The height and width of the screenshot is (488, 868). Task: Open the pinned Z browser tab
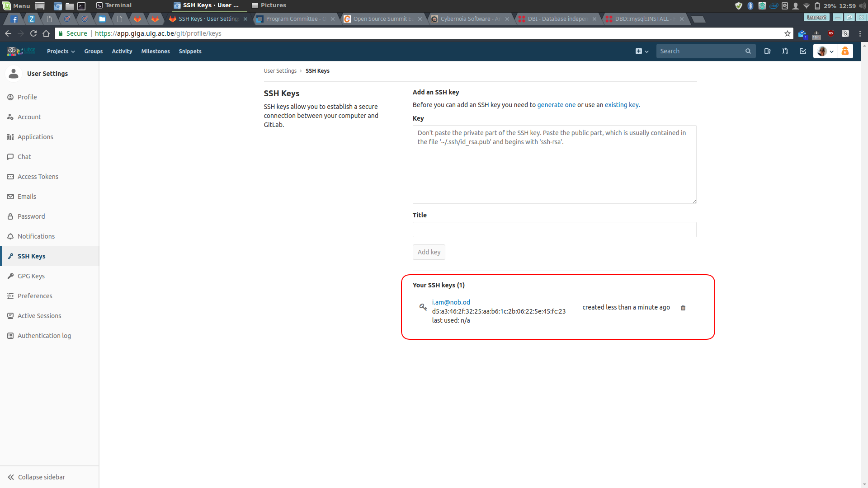tap(32, 19)
